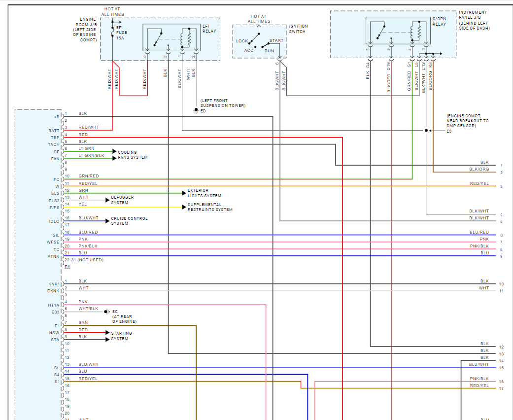Click the C/OPN relay switch symbol
513x420 pixels.
(380, 32)
